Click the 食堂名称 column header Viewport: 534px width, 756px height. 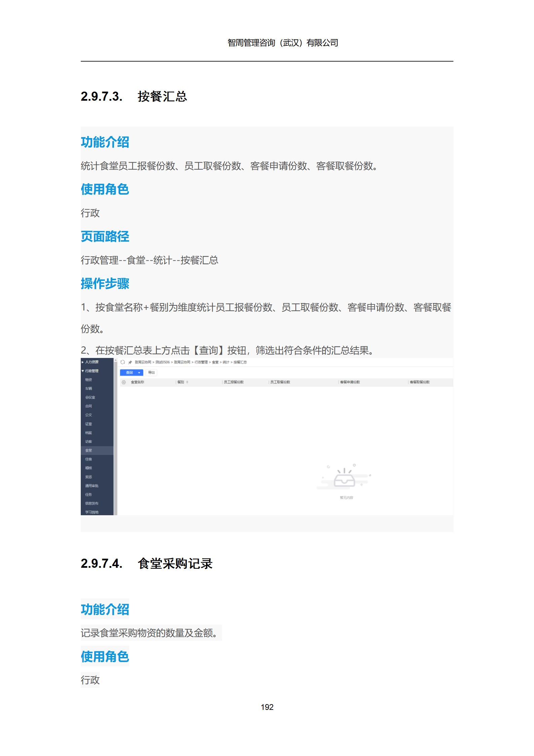click(137, 382)
